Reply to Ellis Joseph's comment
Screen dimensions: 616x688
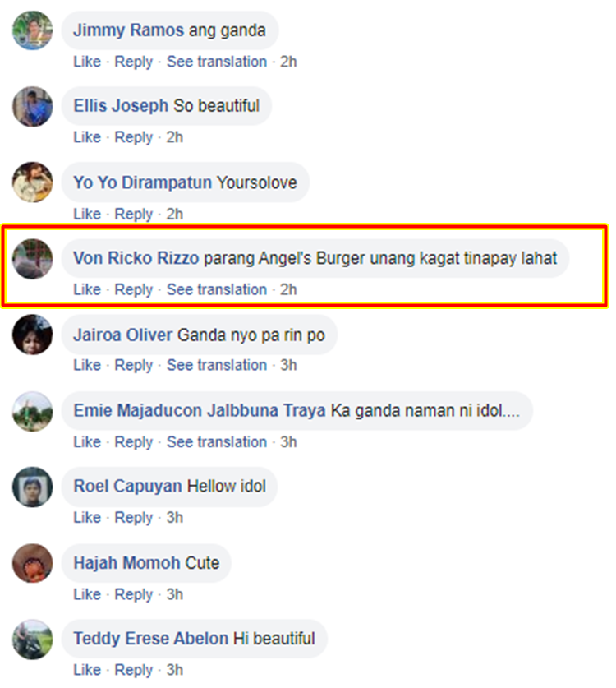click(133, 137)
